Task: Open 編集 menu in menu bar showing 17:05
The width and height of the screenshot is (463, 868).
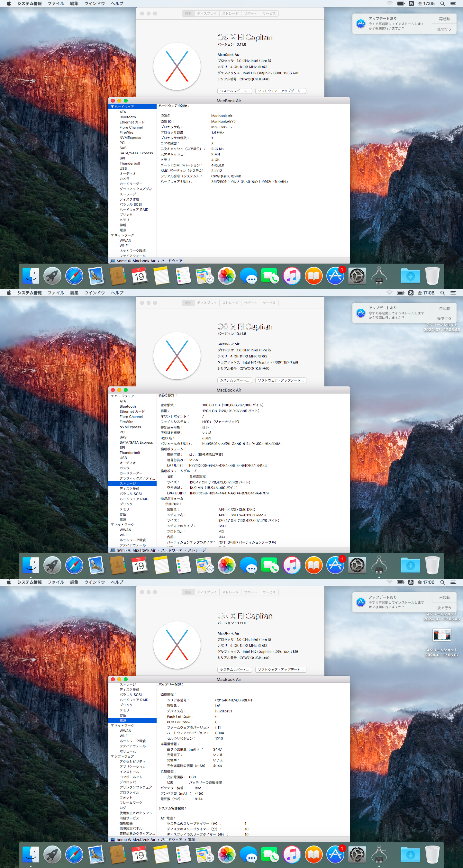Action: pyautogui.click(x=74, y=3)
